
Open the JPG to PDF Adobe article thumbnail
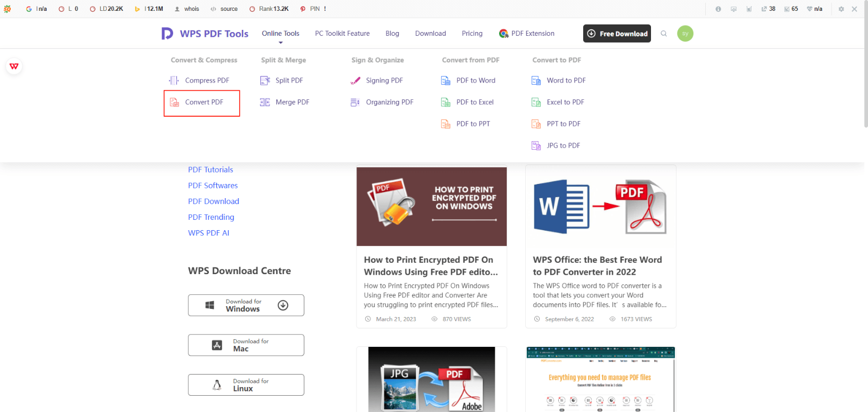pyautogui.click(x=432, y=379)
